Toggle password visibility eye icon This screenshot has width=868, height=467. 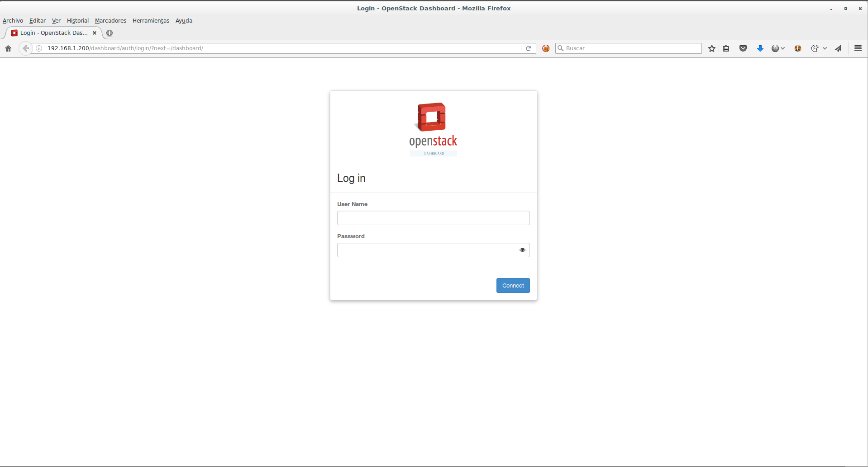tap(522, 250)
